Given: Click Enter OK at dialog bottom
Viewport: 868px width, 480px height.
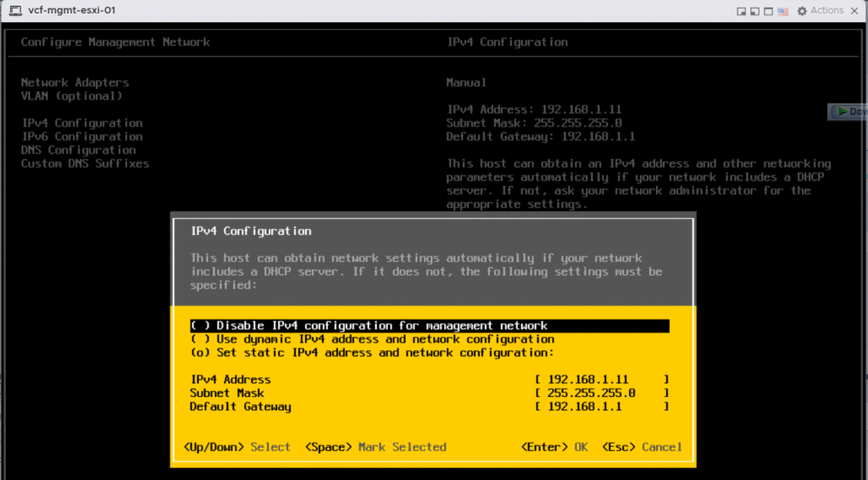Looking at the screenshot, I should click(554, 447).
